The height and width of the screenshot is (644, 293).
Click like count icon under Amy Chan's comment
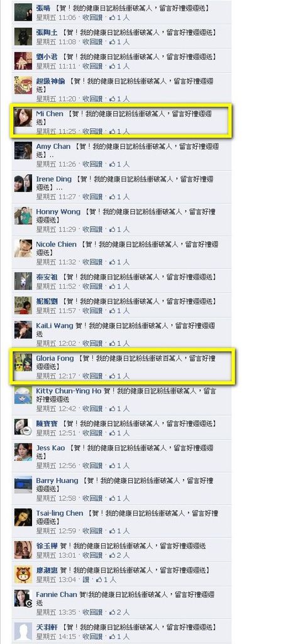pyautogui.click(x=113, y=164)
